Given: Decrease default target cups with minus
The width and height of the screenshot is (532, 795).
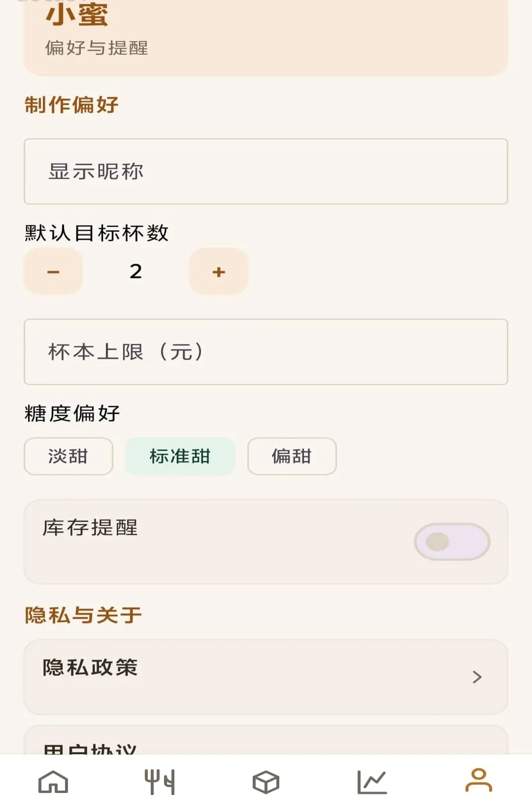Looking at the screenshot, I should pyautogui.click(x=53, y=271).
